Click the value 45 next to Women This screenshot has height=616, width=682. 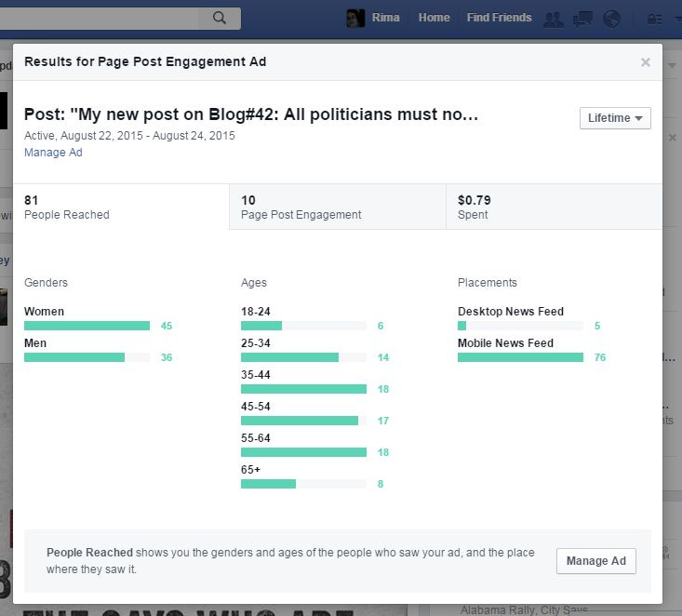click(x=167, y=326)
